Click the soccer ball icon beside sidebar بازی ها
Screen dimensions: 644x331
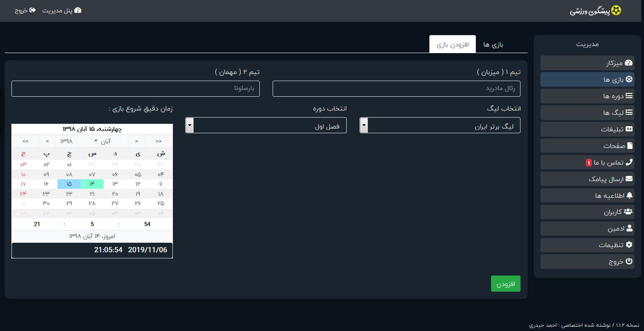(x=629, y=80)
